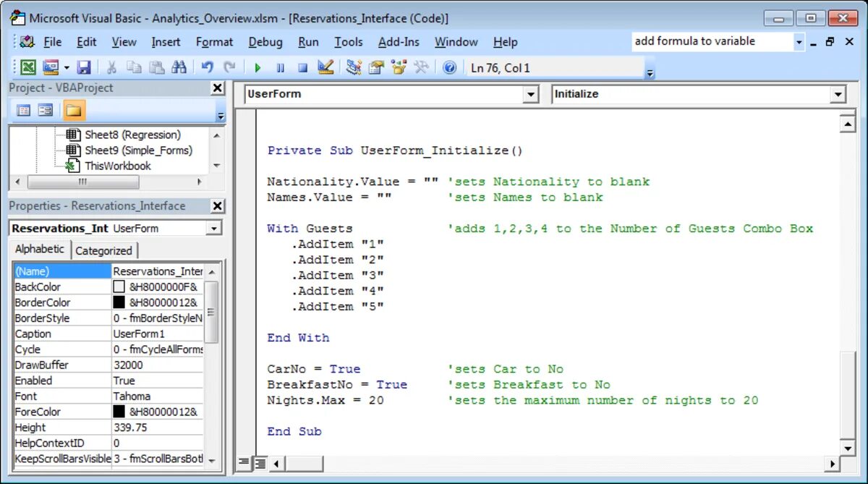This screenshot has width=868, height=484.
Task: Open the File menu
Action: coord(52,42)
